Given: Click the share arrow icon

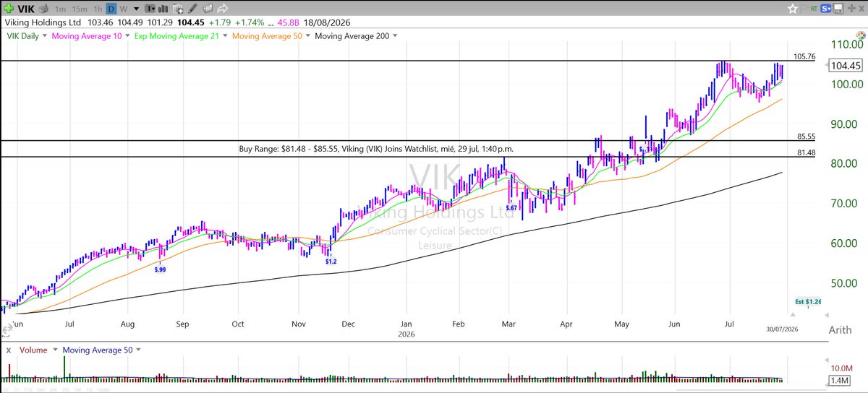Looking at the screenshot, I should [x=222, y=9].
